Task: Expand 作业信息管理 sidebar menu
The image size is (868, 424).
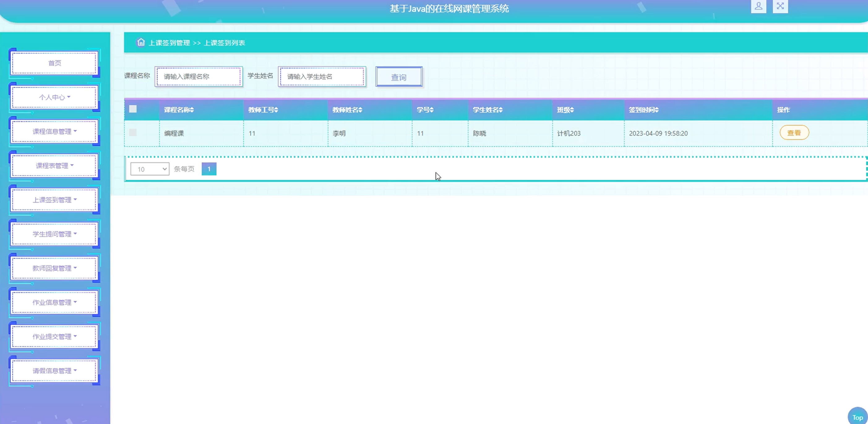Action: coord(54,302)
